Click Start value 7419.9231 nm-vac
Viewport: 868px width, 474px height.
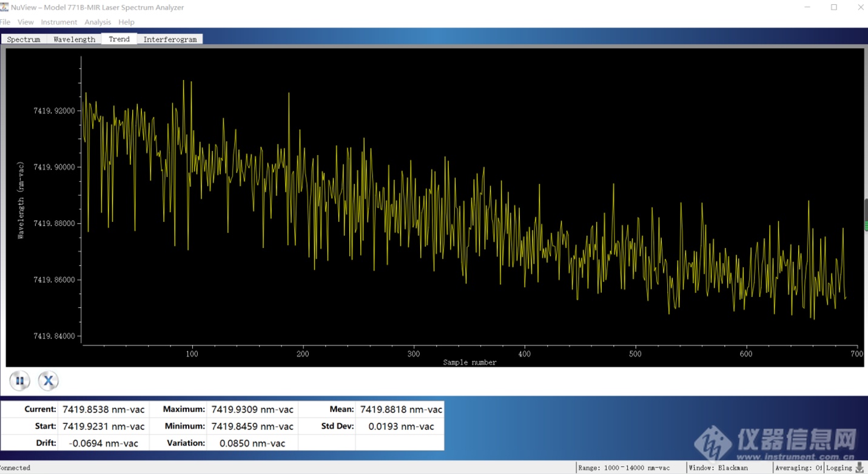104,426
